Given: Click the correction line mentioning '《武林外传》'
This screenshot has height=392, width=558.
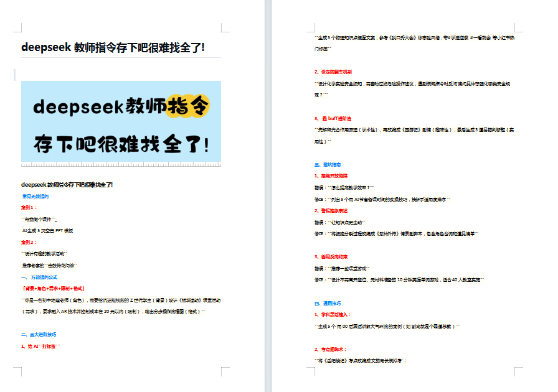Looking at the screenshot, I should (396, 234).
